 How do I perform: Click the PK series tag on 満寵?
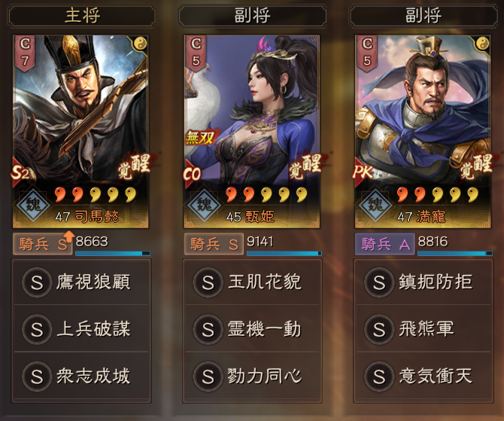click(363, 172)
